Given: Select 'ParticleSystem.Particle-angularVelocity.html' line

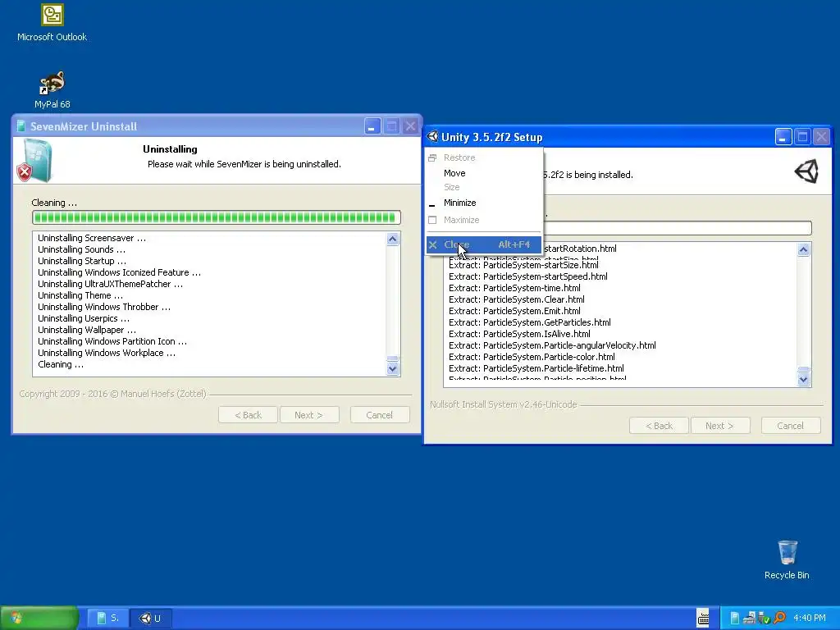Looking at the screenshot, I should (x=552, y=345).
